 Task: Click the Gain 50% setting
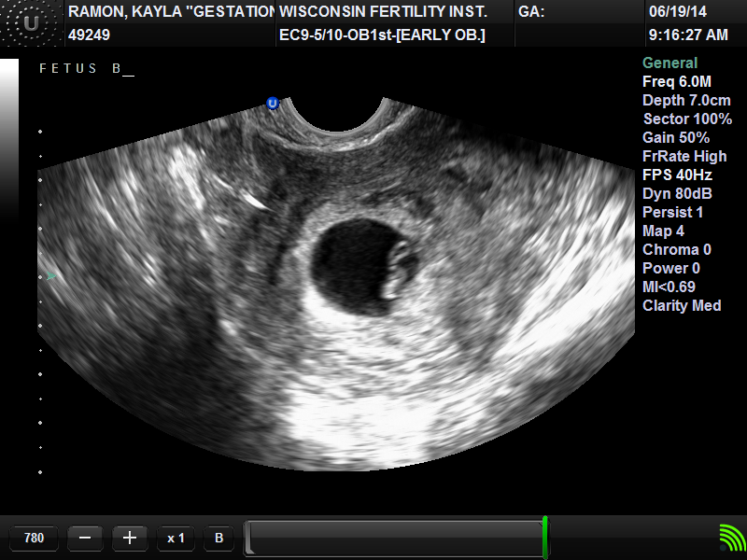pos(676,137)
